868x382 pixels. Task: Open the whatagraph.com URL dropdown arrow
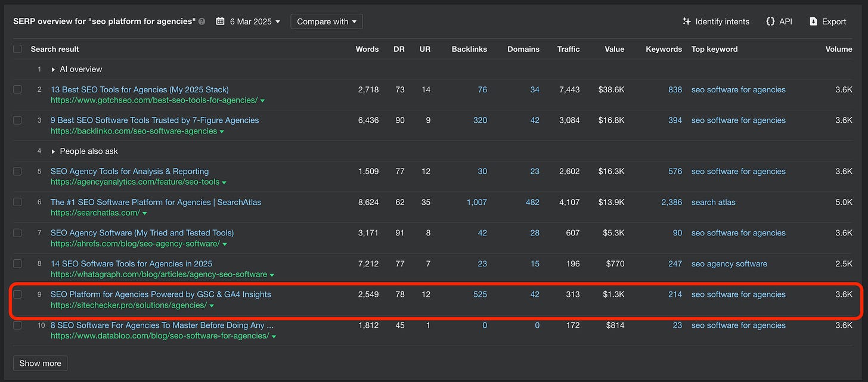click(272, 275)
